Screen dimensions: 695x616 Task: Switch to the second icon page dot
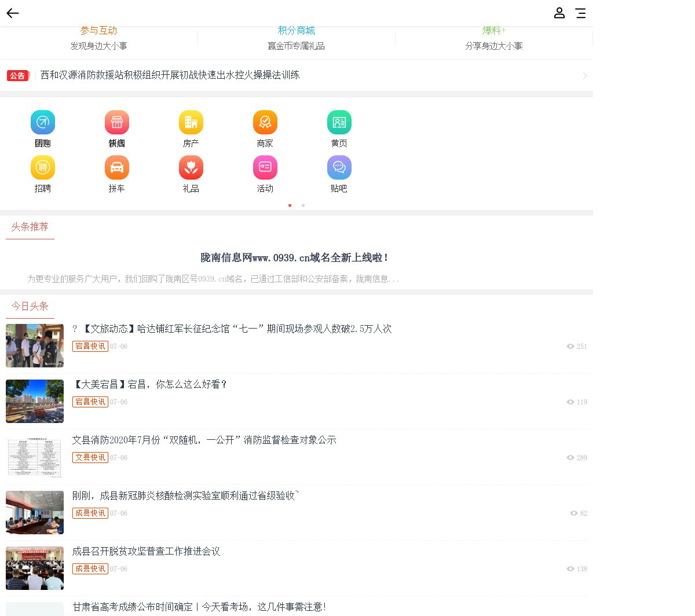pyautogui.click(x=303, y=205)
